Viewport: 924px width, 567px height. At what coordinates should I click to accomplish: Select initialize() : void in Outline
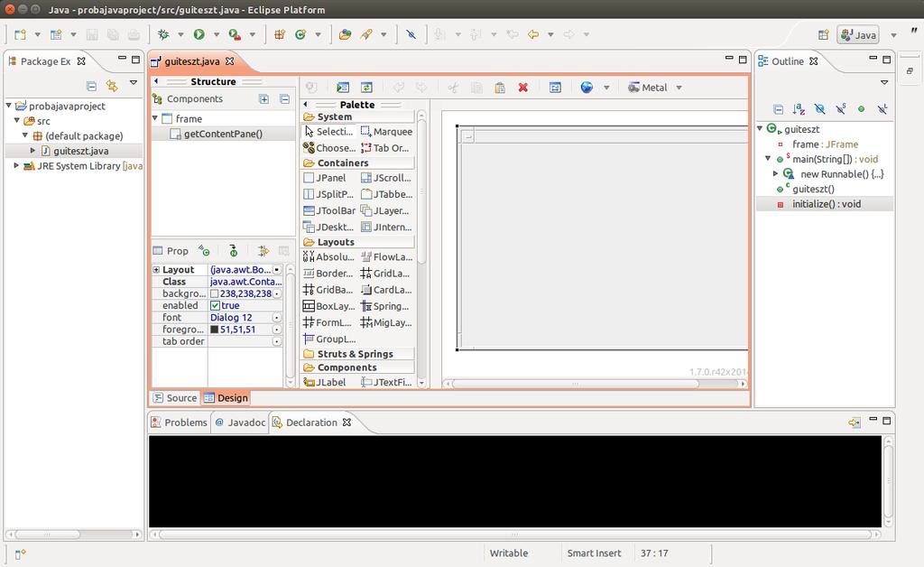(825, 204)
